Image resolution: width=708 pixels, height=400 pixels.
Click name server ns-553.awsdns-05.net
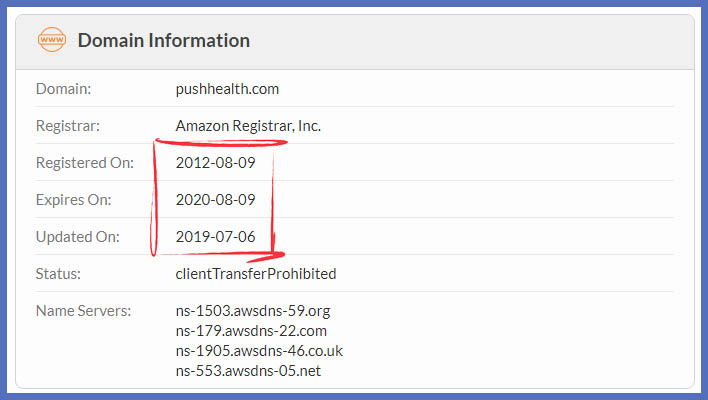click(x=248, y=371)
